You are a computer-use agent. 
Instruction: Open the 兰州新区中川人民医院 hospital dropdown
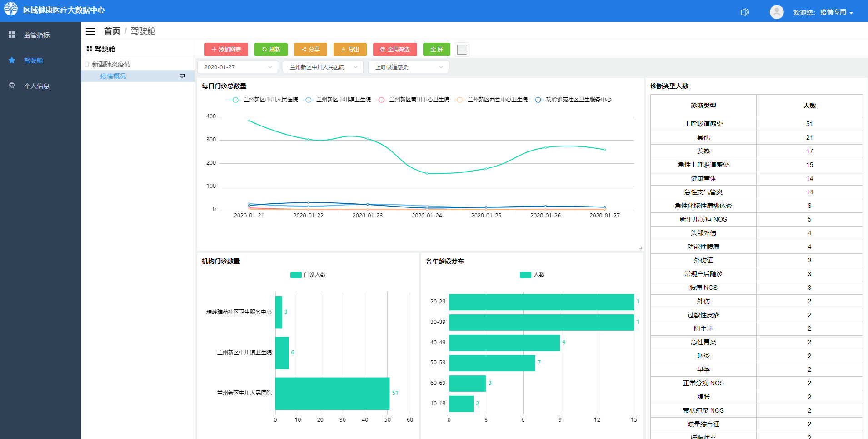tap(323, 67)
